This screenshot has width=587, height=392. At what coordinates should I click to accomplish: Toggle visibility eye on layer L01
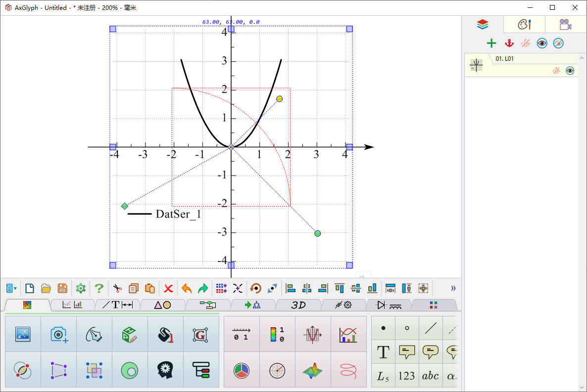coord(570,71)
